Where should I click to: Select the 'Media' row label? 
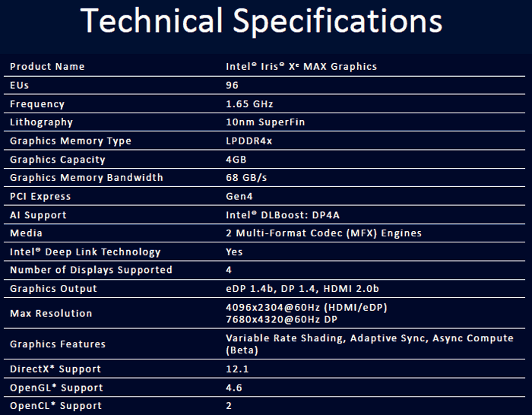[26, 233]
